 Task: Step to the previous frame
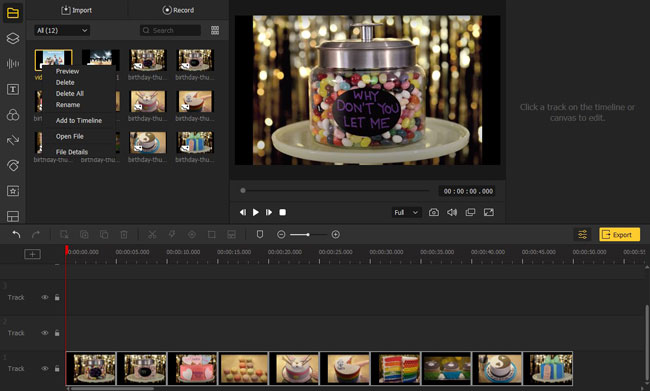coord(243,212)
